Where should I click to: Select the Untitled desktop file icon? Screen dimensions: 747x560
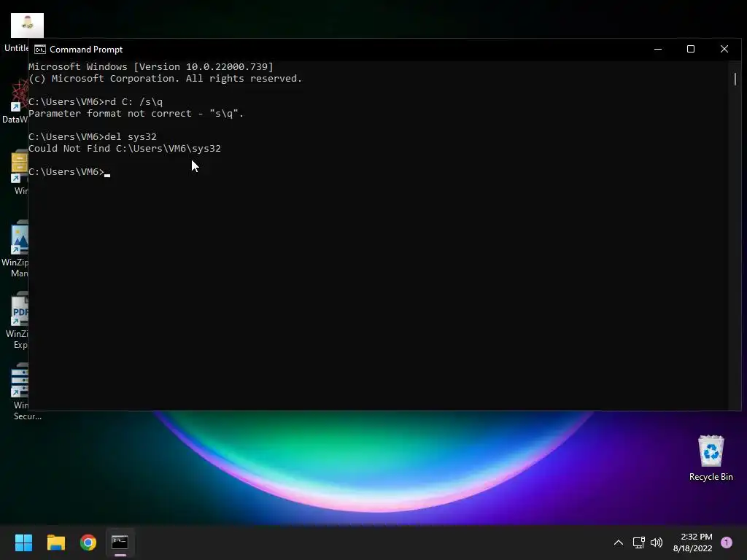click(x=19, y=32)
